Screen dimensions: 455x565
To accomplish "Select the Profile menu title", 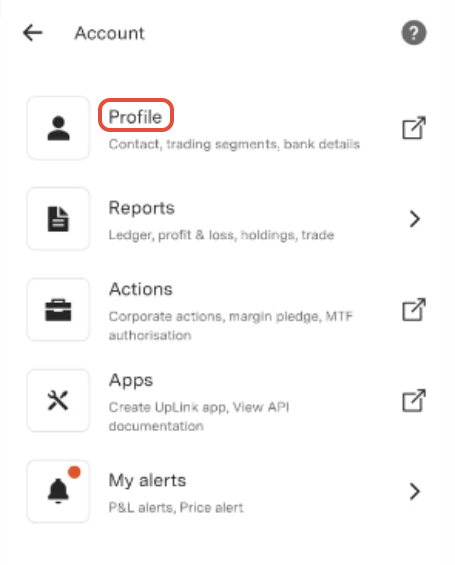I will click(135, 117).
